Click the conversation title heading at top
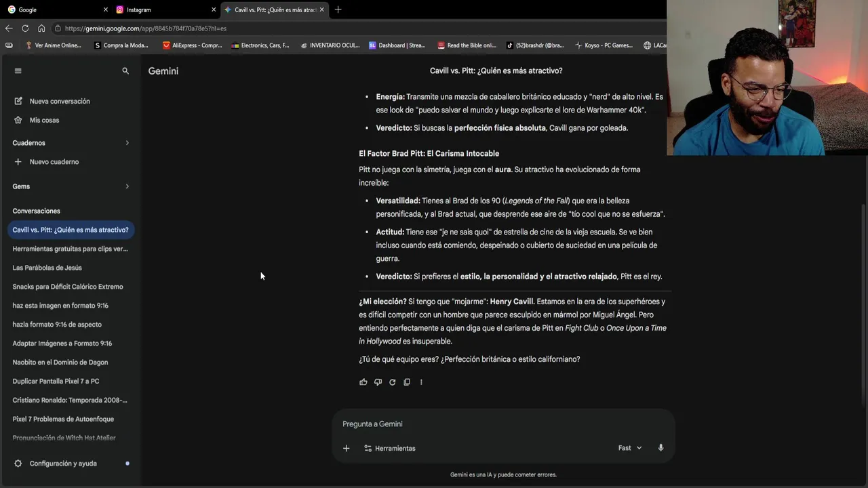The height and width of the screenshot is (488, 868). coord(496,70)
